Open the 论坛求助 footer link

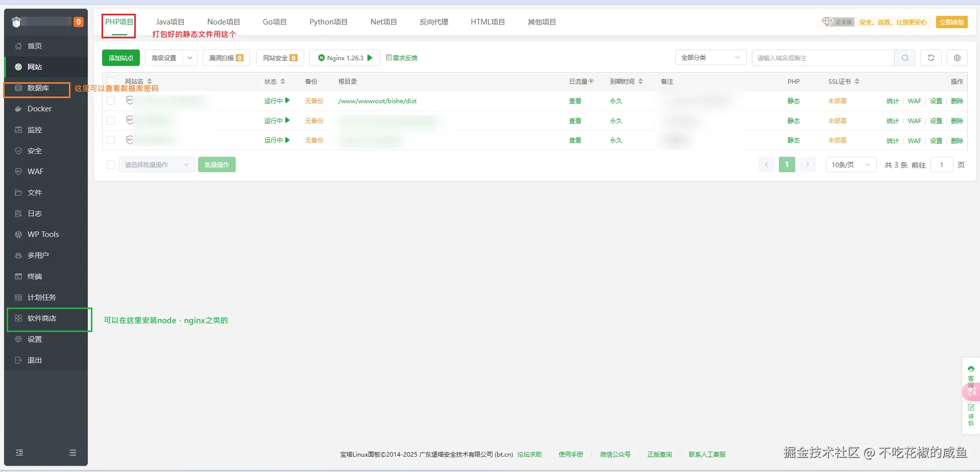pos(529,454)
